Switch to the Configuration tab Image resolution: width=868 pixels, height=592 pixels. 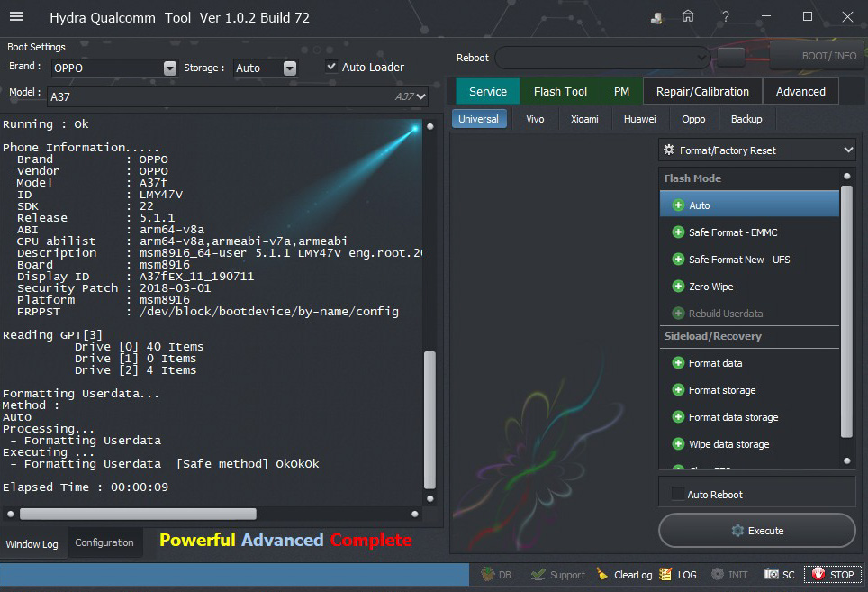pos(104,542)
